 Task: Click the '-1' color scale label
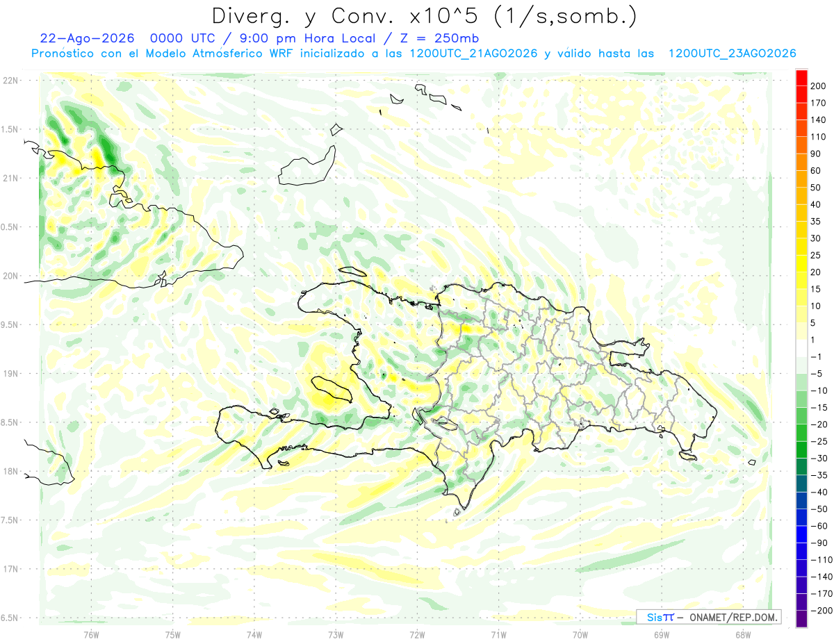coord(817,357)
